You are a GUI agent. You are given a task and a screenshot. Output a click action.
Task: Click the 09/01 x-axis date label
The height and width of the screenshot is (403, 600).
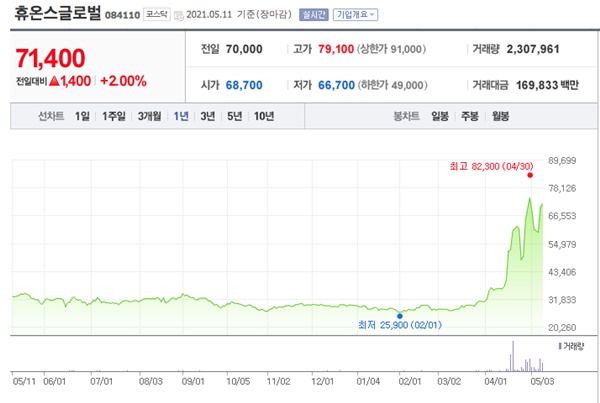click(x=193, y=382)
